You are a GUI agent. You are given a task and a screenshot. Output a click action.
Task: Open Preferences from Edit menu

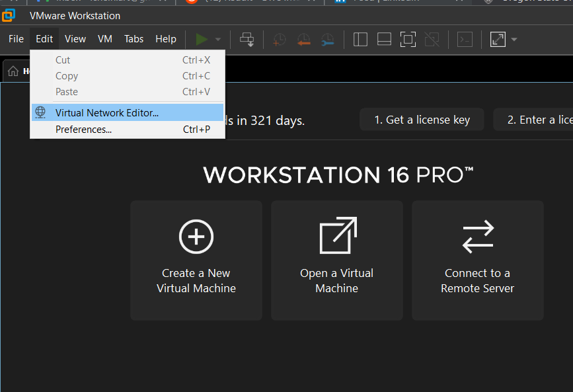127,130
